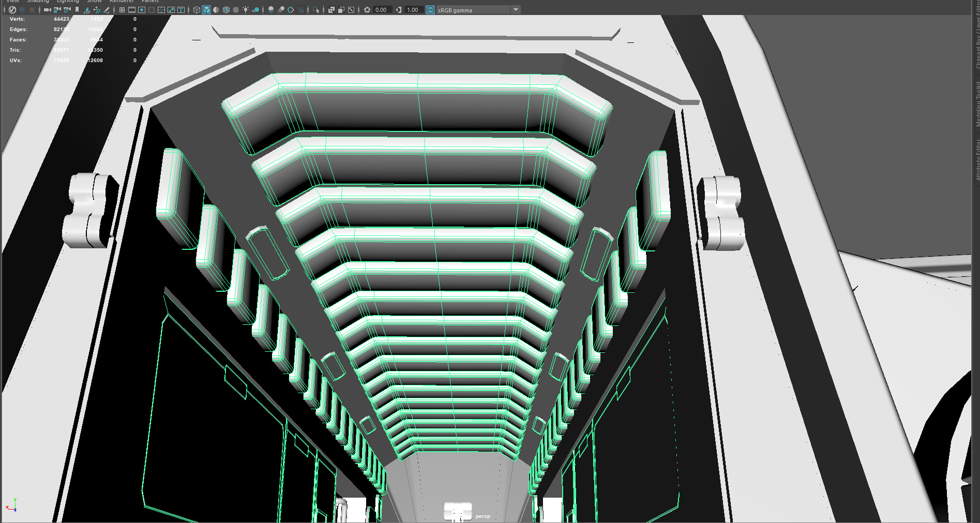Click the UVs label in heads-up display
The width and height of the screenshot is (980, 523).
(16, 61)
